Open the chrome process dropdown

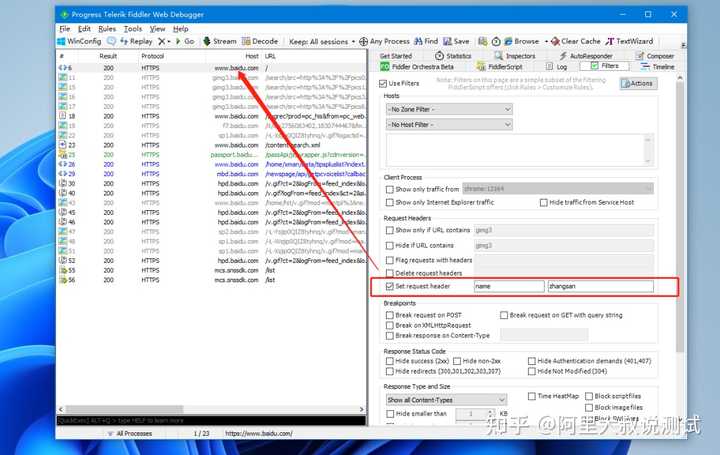[x=558, y=189]
